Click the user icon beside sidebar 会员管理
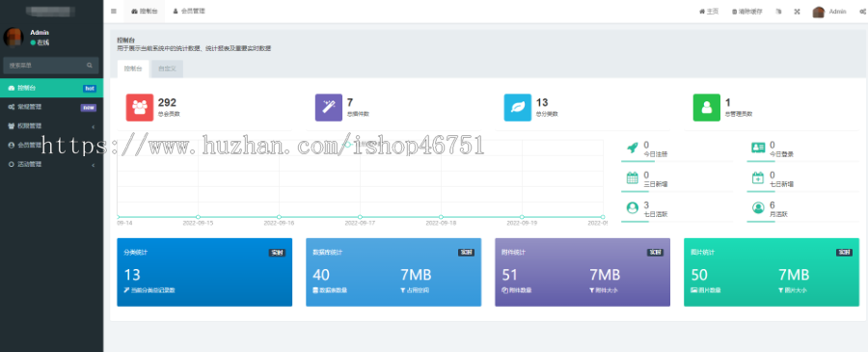Screen dimensions: 868x352 tap(11, 145)
